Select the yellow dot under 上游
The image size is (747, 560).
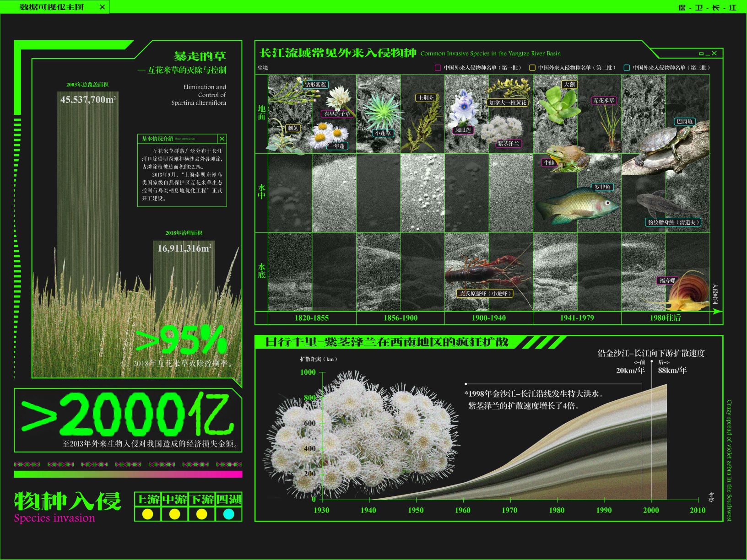pos(147,514)
